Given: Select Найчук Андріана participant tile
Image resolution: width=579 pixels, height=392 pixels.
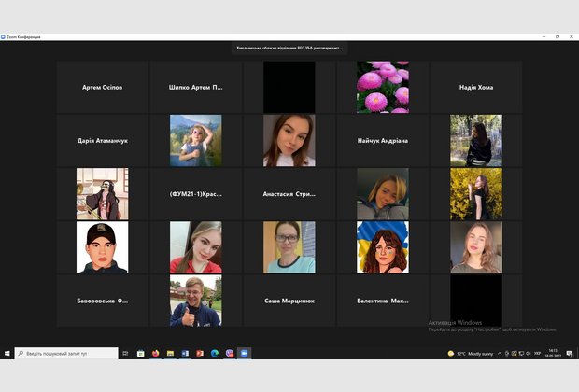Looking at the screenshot, I should tap(382, 141).
